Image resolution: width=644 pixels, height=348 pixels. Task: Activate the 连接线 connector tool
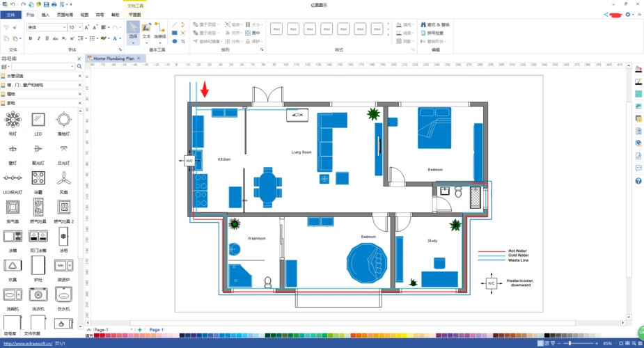point(160,30)
